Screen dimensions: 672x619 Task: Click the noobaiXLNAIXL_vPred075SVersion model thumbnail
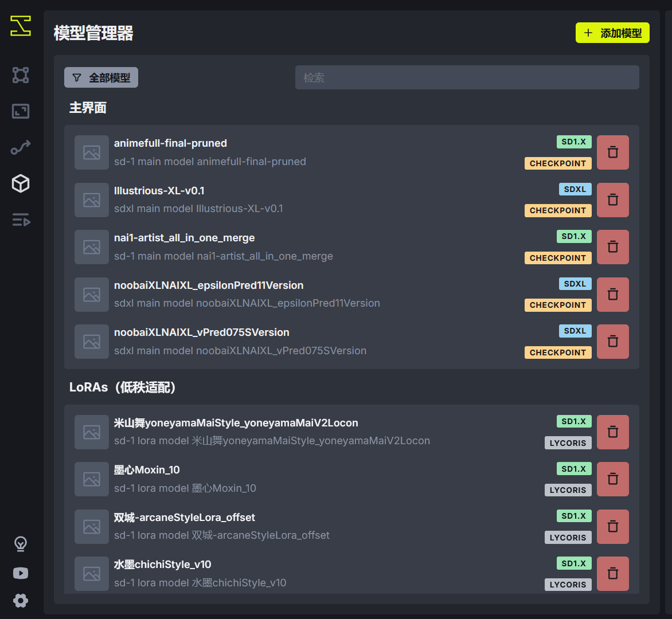pyautogui.click(x=92, y=342)
